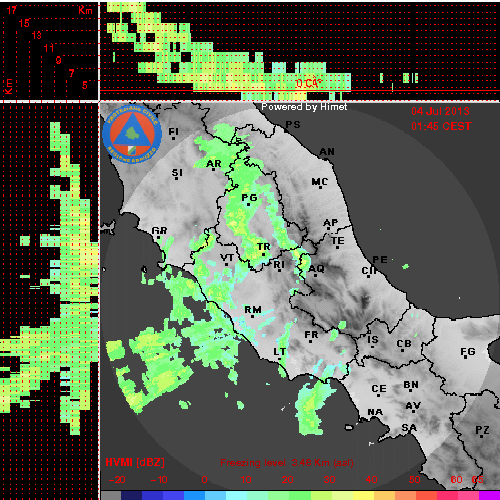Click the AQ city label
Screen dimensions: 500x500
click(x=316, y=268)
